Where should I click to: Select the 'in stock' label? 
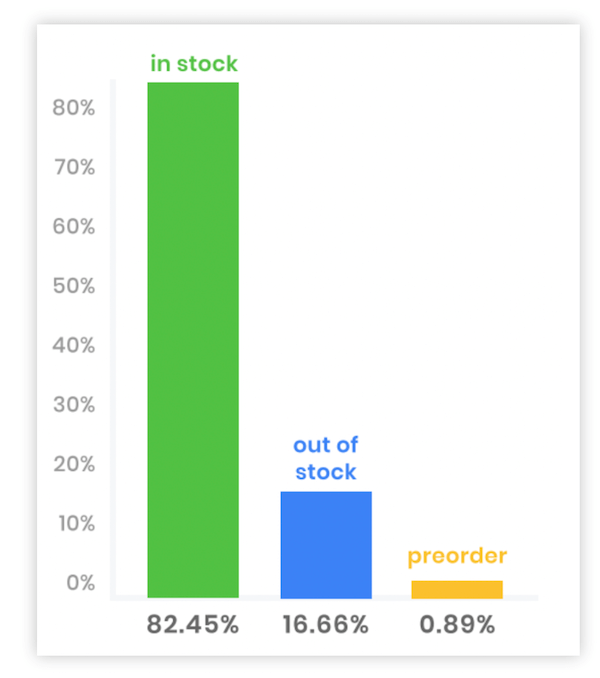[194, 64]
